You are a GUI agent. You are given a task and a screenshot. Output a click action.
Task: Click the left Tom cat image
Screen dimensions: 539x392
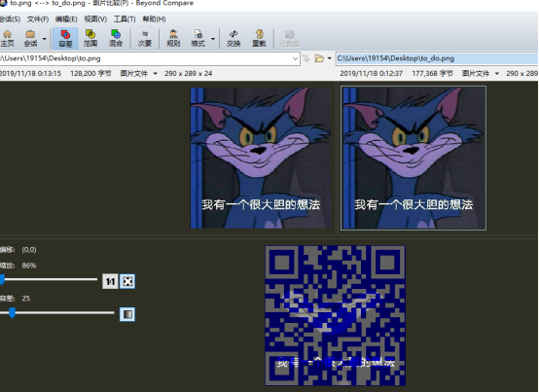click(261, 158)
